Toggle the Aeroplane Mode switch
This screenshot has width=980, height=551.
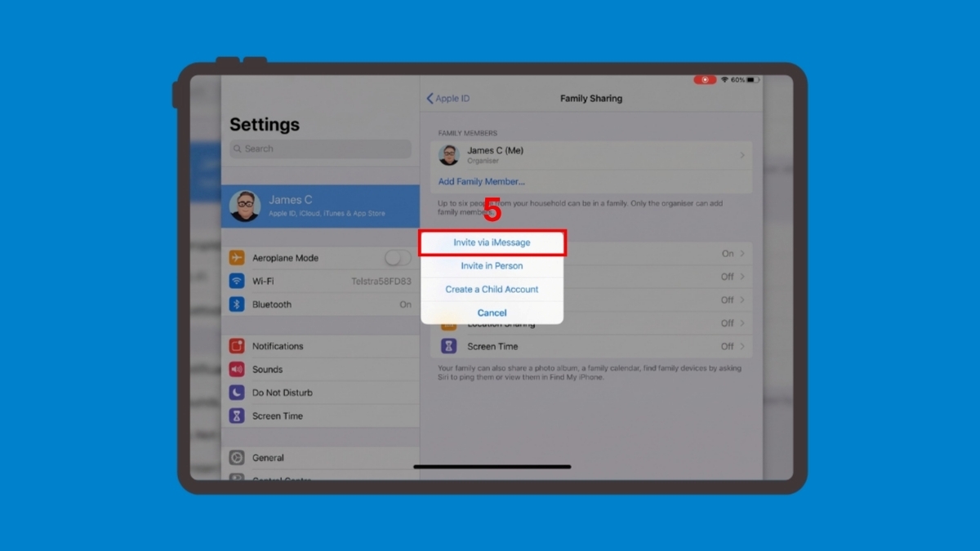pos(398,258)
